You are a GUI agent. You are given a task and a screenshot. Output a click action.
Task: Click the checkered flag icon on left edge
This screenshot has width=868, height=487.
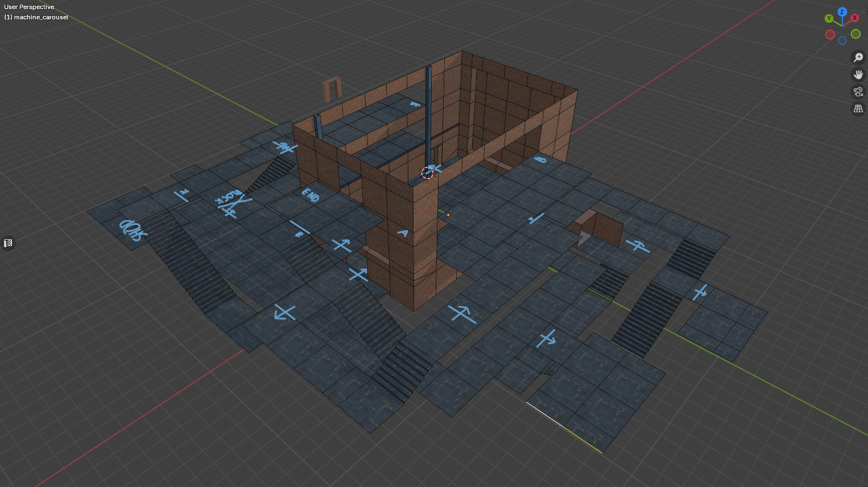8,243
